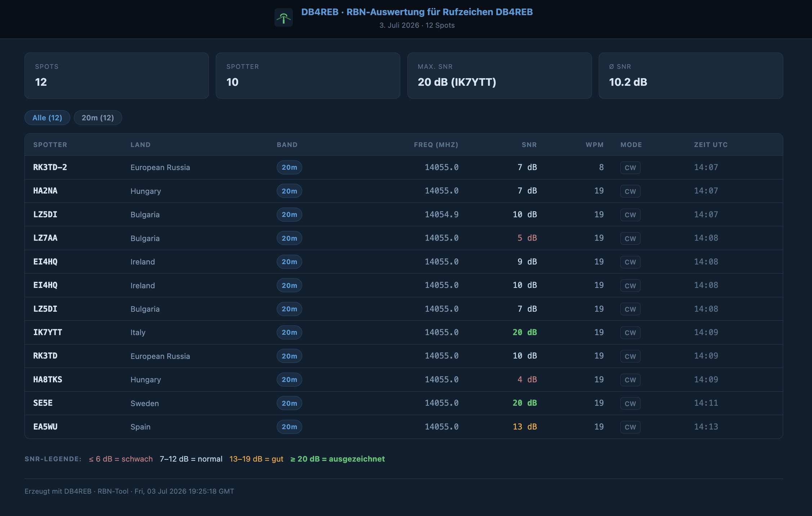Sort by the SPOTTER column header
Viewport: 812px width, 516px height.
tap(50, 144)
